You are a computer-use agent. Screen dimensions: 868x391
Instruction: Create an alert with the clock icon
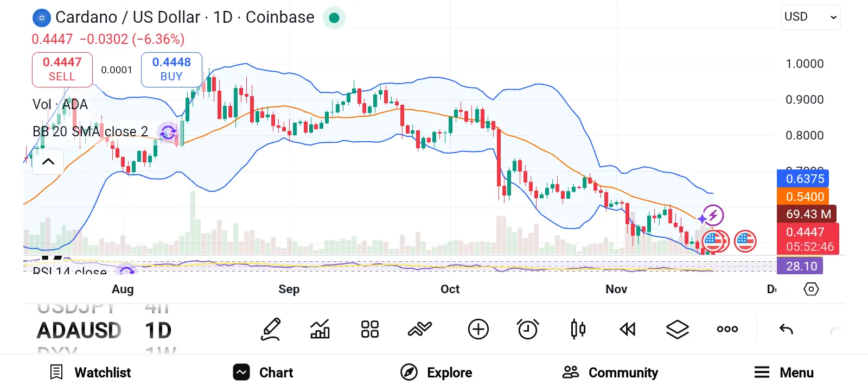tap(527, 329)
